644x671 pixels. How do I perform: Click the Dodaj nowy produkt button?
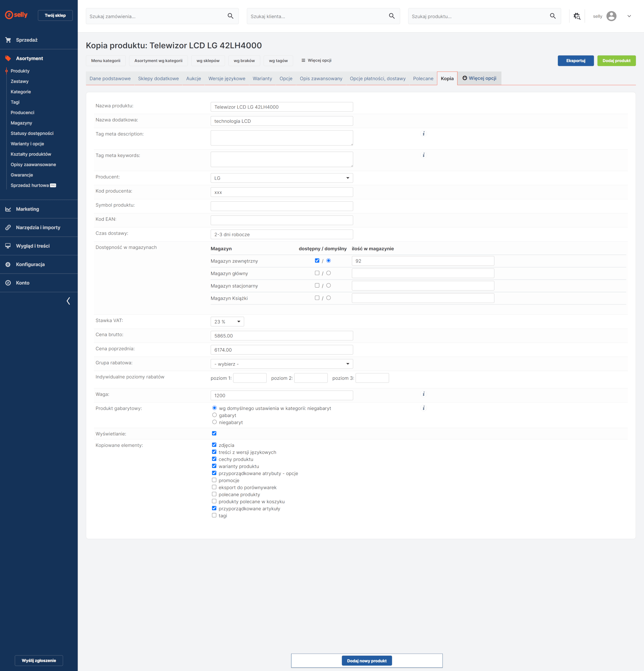click(x=367, y=661)
